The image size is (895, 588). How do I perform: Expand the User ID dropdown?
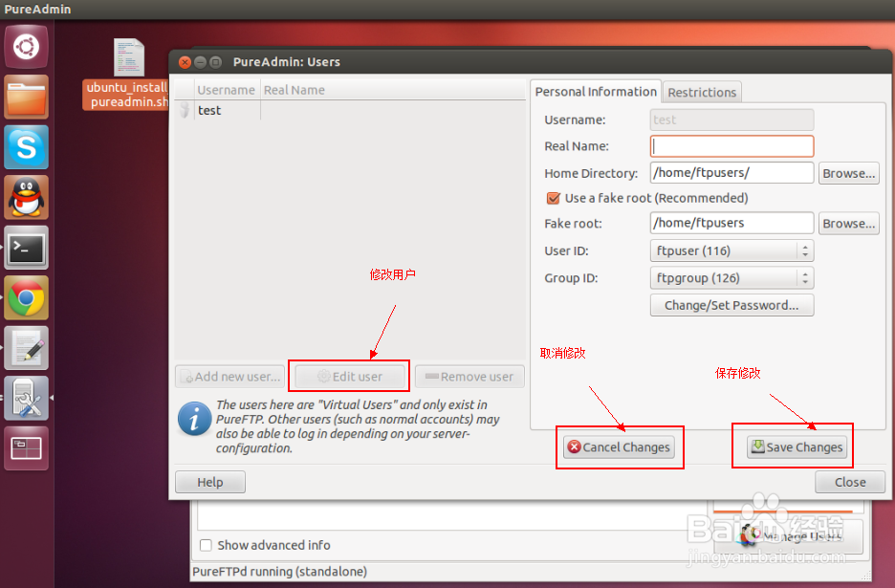731,250
